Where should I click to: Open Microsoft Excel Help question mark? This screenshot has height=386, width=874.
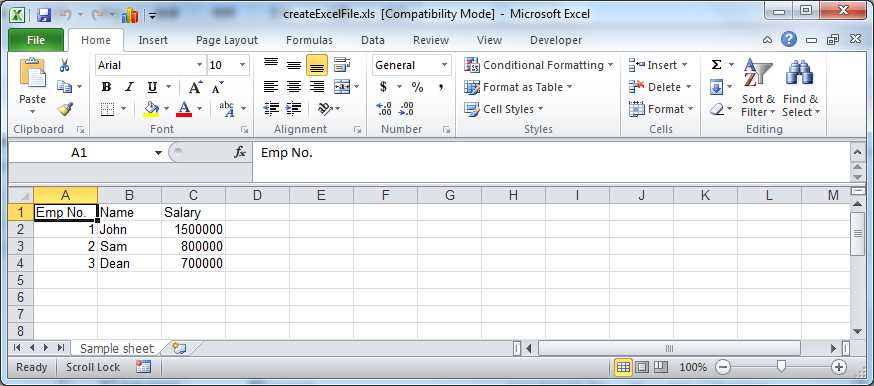pyautogui.click(x=788, y=40)
